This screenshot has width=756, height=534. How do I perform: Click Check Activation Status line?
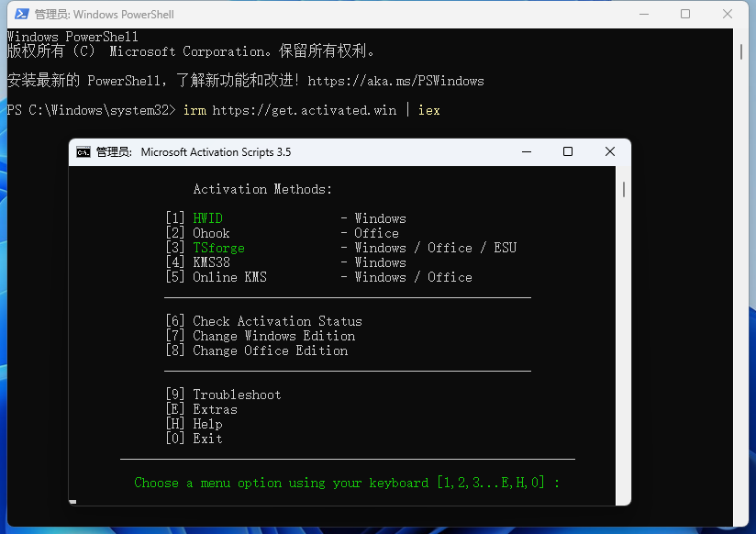(x=263, y=321)
